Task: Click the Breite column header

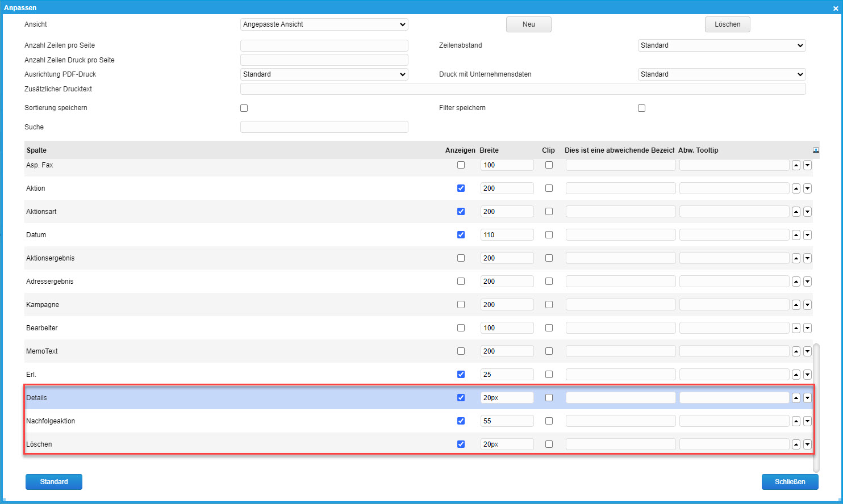Action: pos(489,150)
